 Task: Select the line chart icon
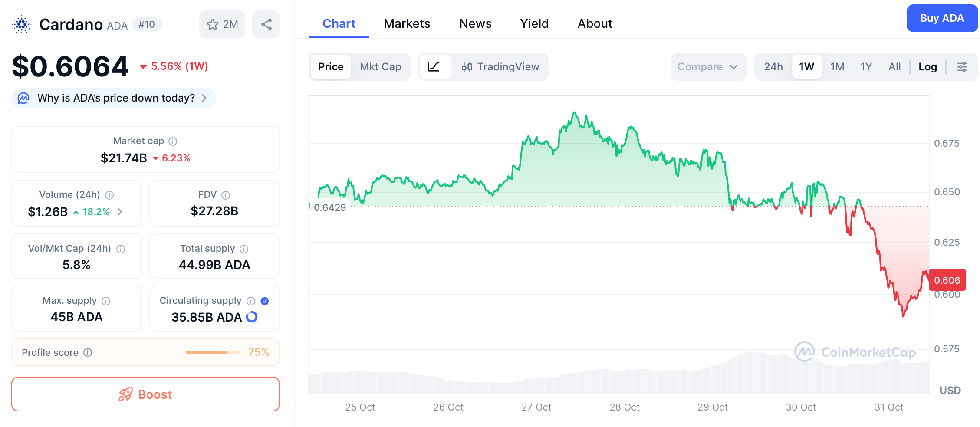tap(434, 67)
